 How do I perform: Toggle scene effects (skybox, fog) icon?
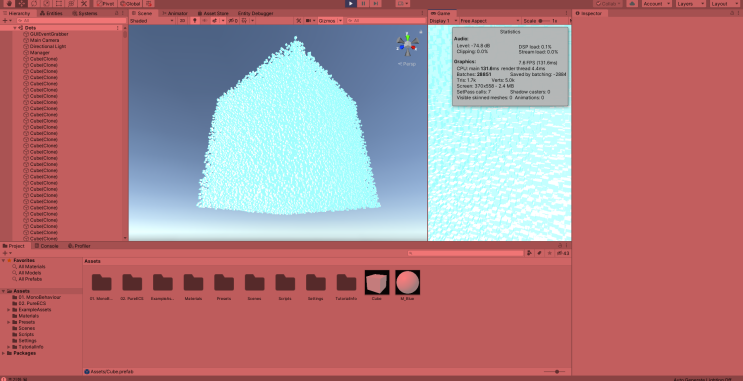(215, 21)
